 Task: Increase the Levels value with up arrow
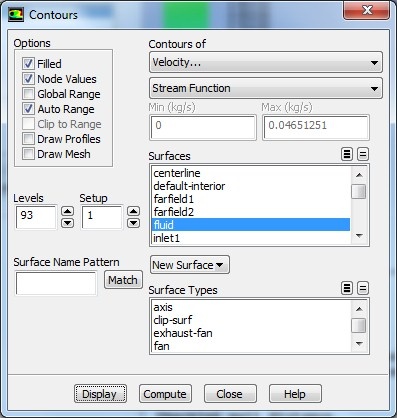coord(68,211)
